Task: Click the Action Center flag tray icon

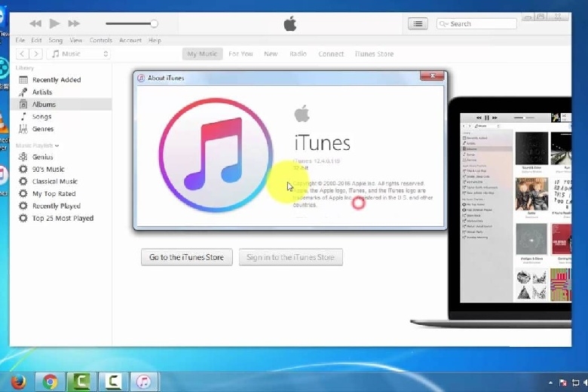Action: tap(562, 383)
